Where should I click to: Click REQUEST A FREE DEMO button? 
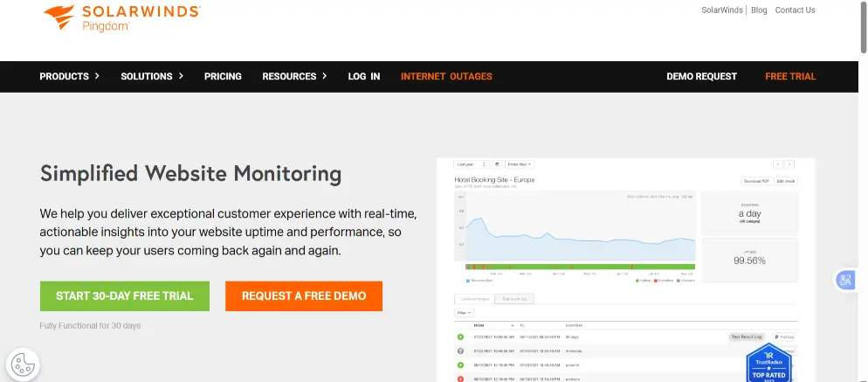[x=304, y=296]
